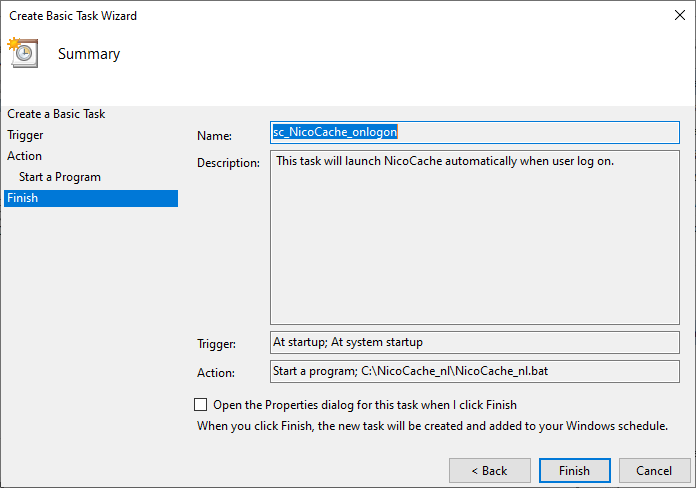Enable Open the Properties dialog checkbox
The image size is (696, 488).
pos(201,405)
